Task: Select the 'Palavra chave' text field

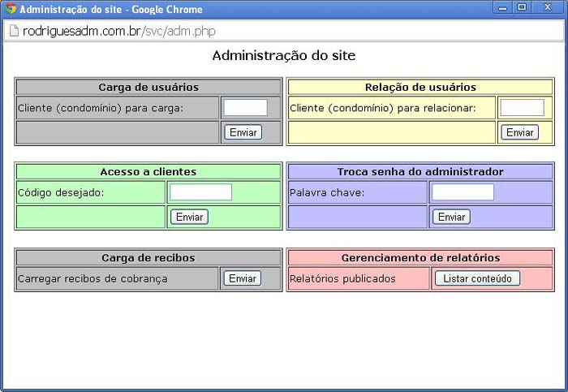Action: tap(463, 192)
